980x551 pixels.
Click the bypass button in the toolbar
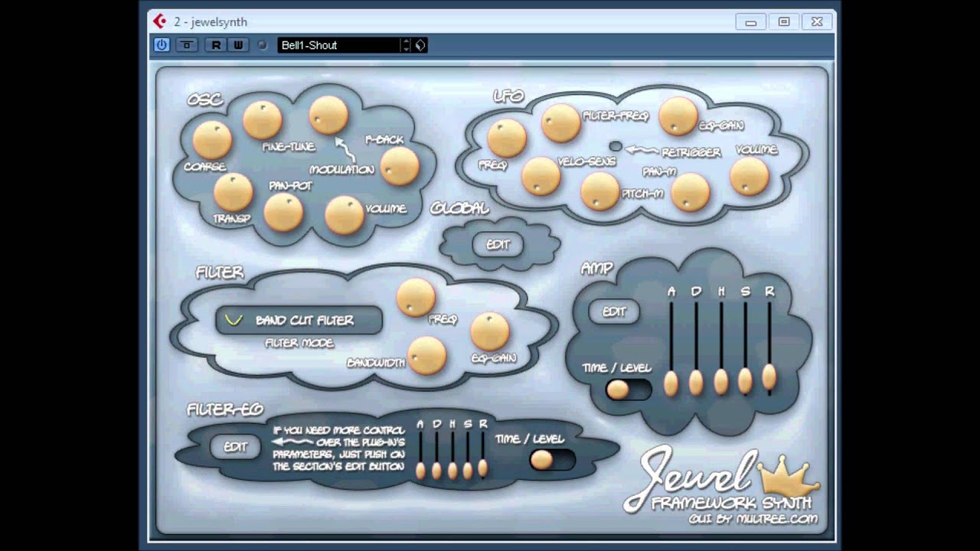(187, 45)
